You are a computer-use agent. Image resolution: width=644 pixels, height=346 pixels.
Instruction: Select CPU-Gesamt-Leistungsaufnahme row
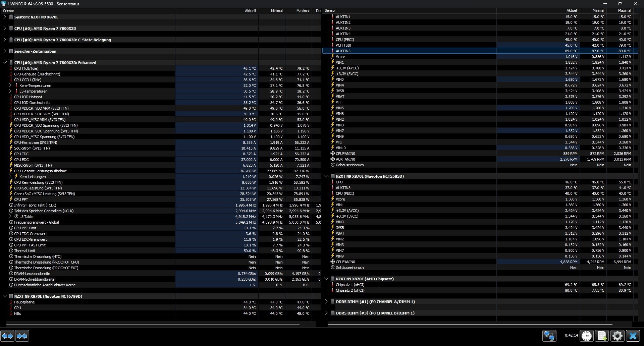click(x=161, y=171)
